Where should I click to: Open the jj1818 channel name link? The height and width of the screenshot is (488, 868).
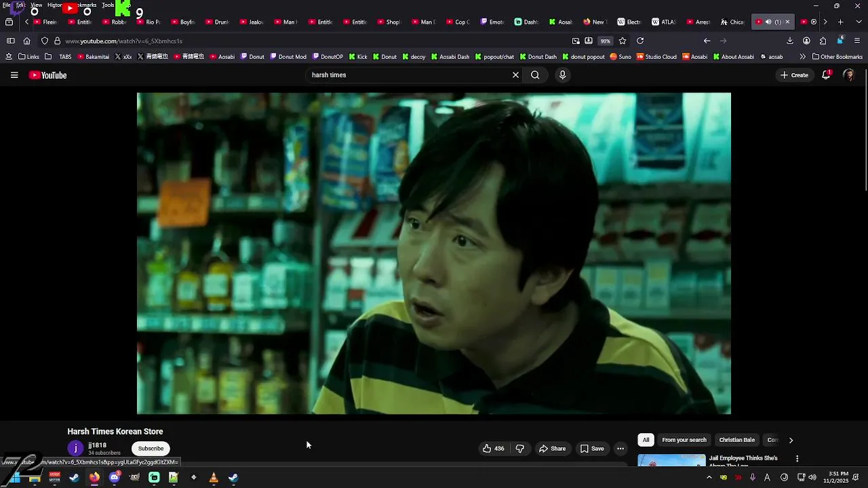97,445
